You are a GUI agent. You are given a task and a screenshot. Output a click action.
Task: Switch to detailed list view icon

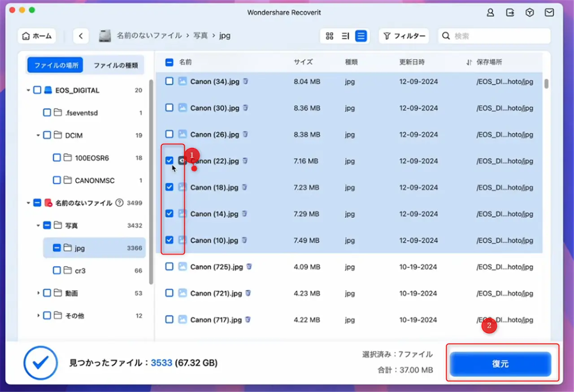[x=345, y=36]
